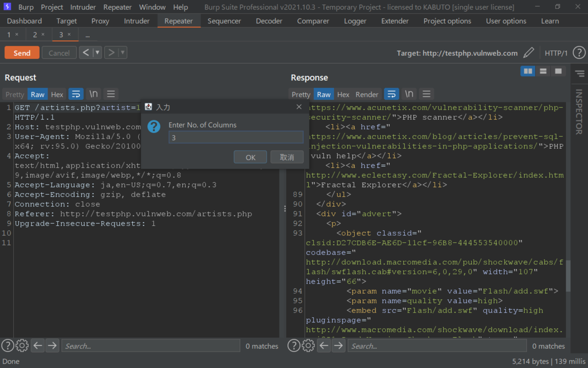
Task: Open Response search settings gear
Action: [308, 345]
